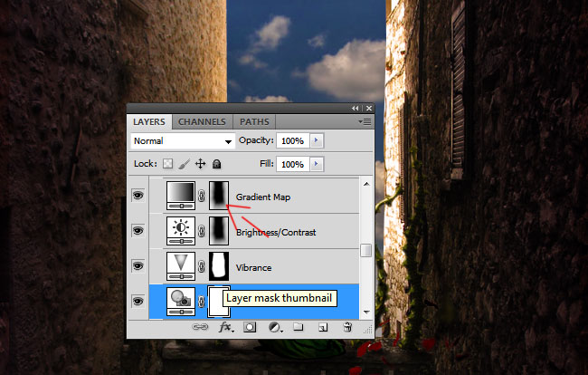This screenshot has width=588, height=375.
Task: Open the Opacity slider arrow
Action: (x=317, y=140)
